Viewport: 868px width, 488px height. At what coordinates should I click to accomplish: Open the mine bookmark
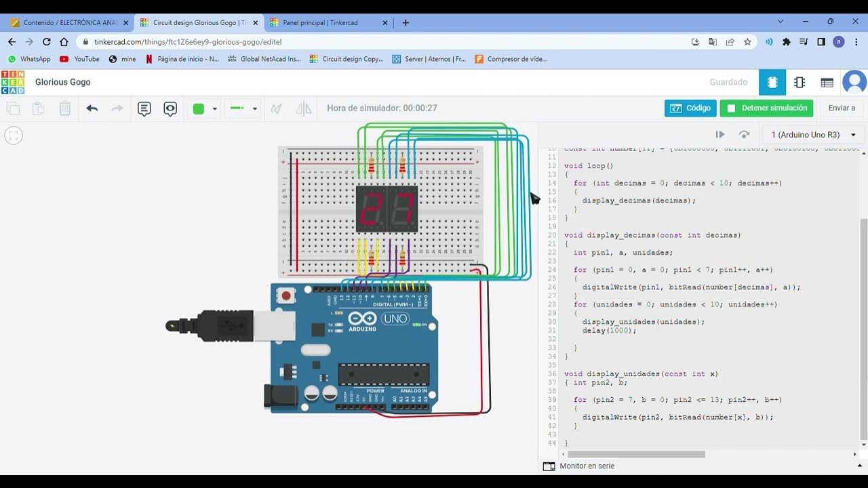122,59
